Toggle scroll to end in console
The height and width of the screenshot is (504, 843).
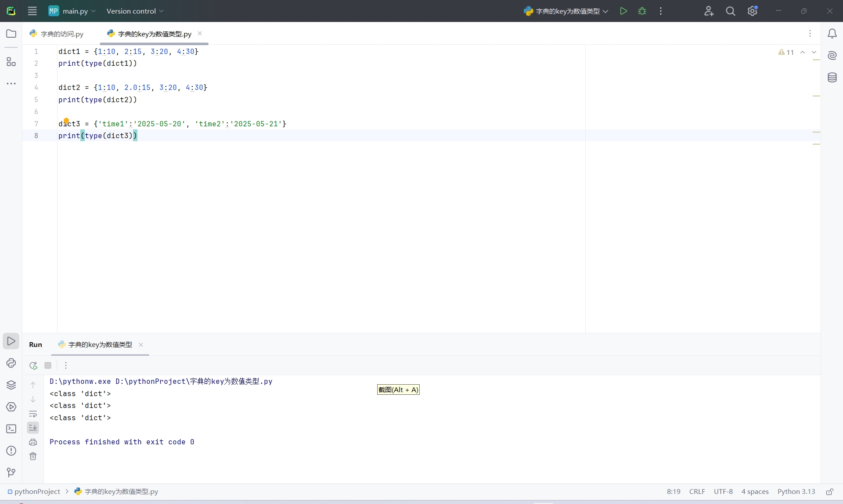pyautogui.click(x=33, y=428)
